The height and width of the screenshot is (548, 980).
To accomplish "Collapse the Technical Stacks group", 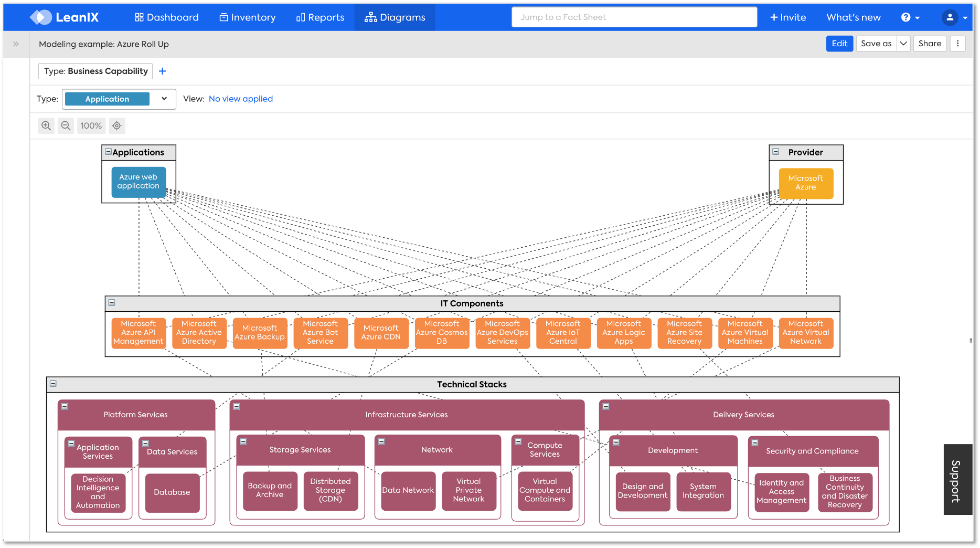I will (x=53, y=383).
